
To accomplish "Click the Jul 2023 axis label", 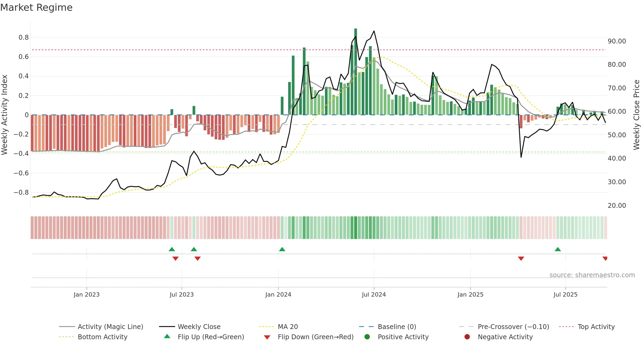I will 182,295.
